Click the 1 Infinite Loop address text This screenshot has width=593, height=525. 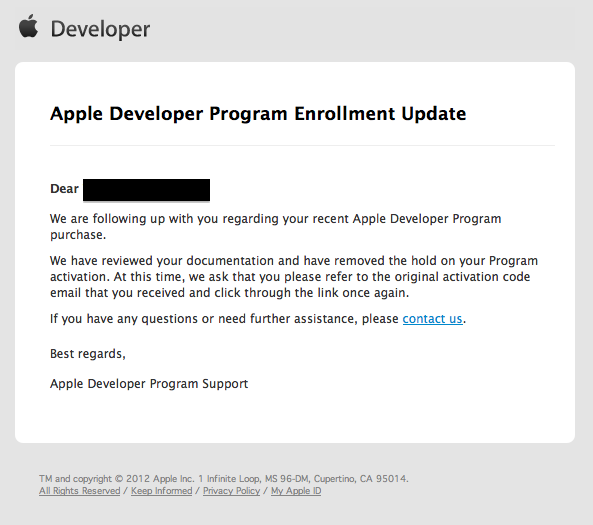click(304, 478)
